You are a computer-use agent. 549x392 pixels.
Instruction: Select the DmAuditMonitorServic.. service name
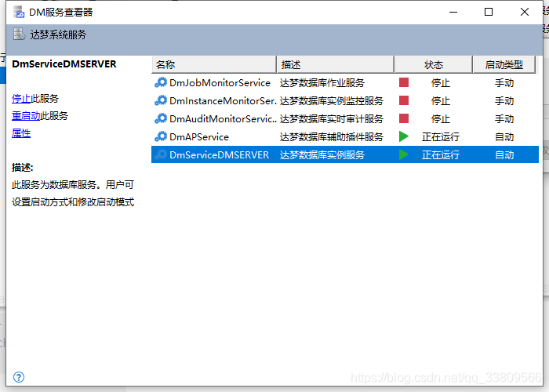[x=223, y=118]
